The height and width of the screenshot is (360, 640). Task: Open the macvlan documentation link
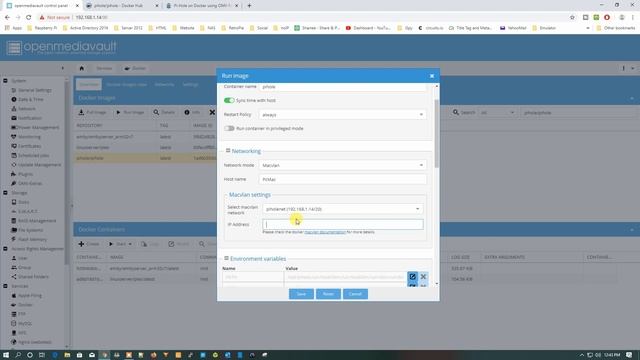pos(325,232)
